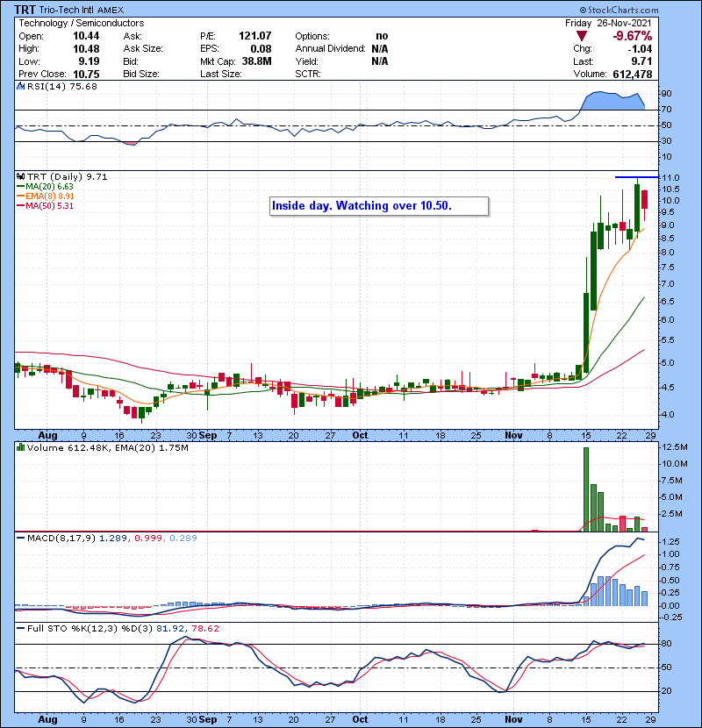This screenshot has height=728, width=702.
Task: Click the date Friday 26-Nov-2021
Action: pos(608,23)
